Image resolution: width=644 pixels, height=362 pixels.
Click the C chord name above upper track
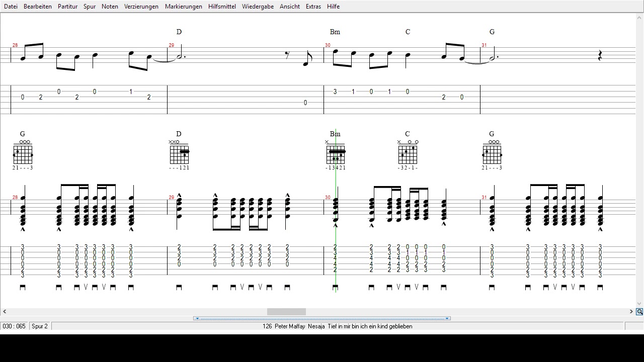pos(408,32)
